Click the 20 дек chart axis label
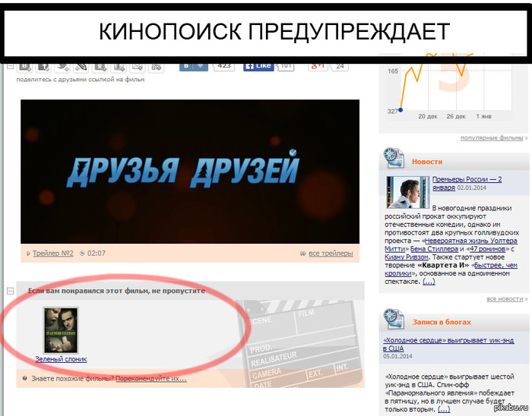 428,117
